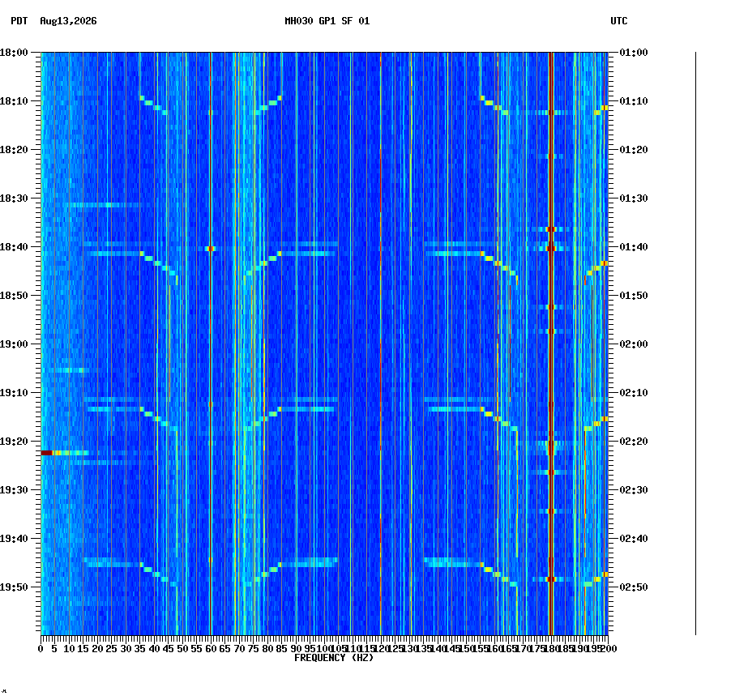Screen dimensions: 731x700
Task: Click the 01:10 UTC time label
Action: 634,101
